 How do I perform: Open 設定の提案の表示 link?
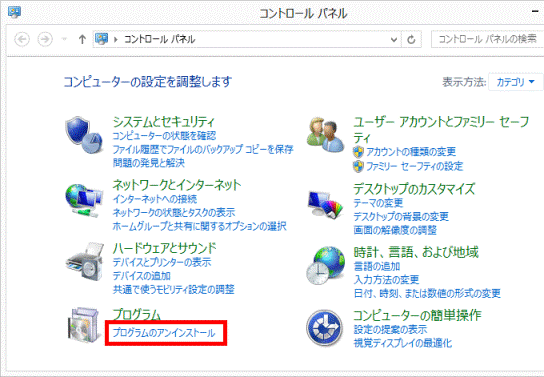click(x=390, y=329)
